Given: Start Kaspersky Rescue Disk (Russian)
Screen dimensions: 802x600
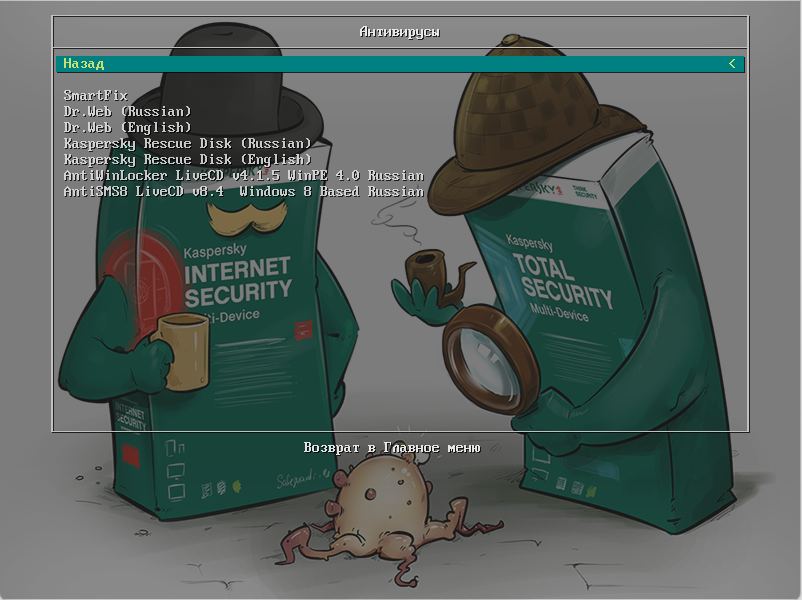Looking at the screenshot, I should pyautogui.click(x=187, y=144).
